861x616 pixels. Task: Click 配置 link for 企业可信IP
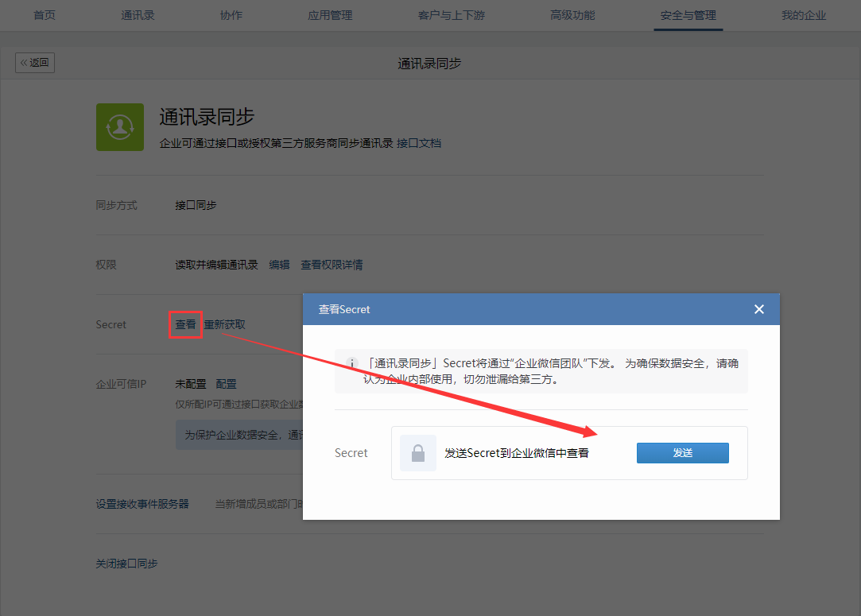227,384
